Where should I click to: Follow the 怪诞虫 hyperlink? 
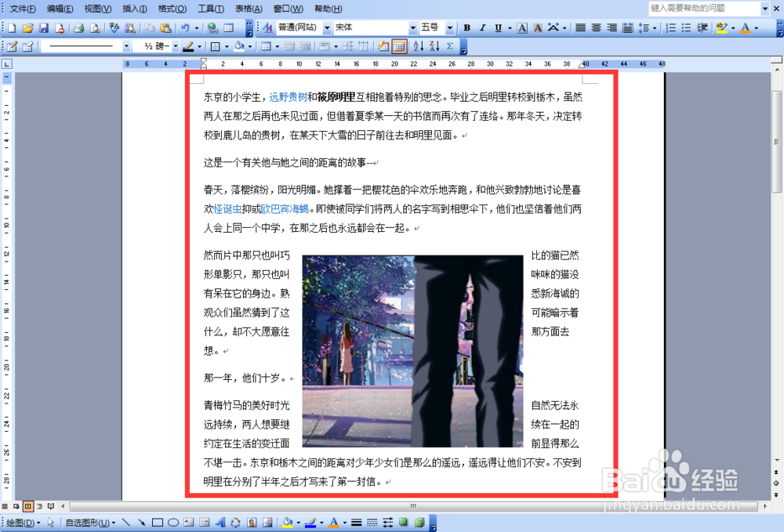coord(227,209)
